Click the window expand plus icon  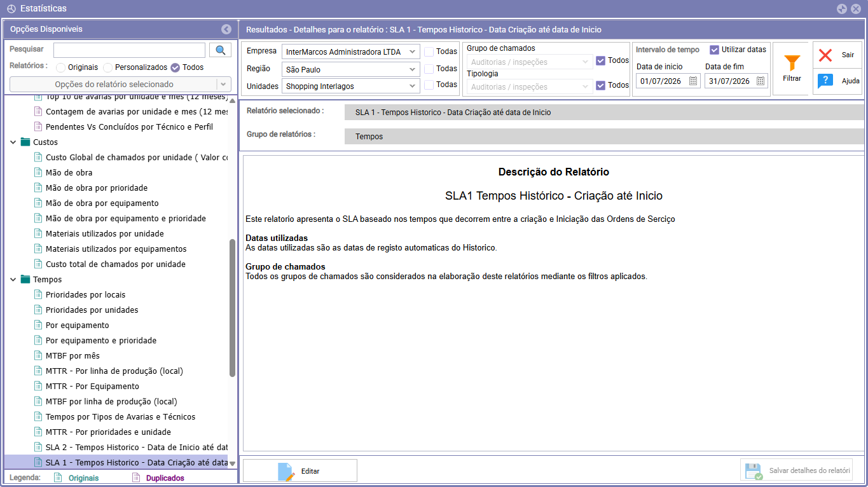(842, 9)
